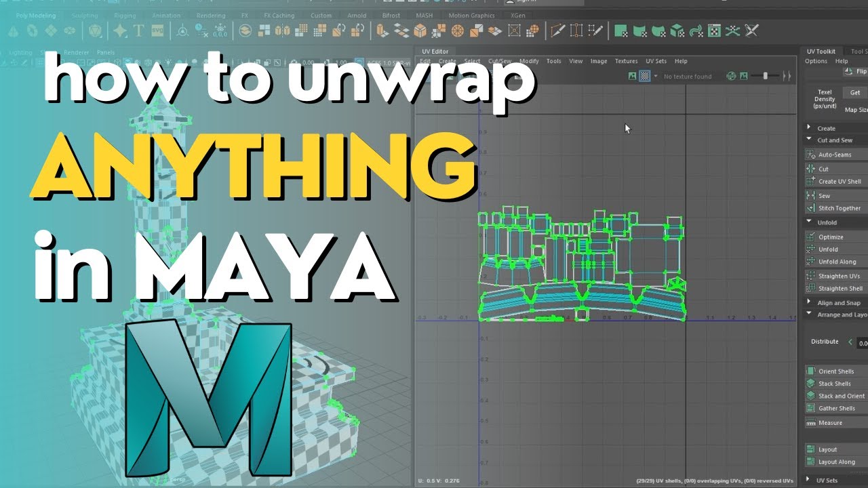Click Orient Shells
Image resolution: width=868 pixels, height=488 pixels.
tap(836, 371)
